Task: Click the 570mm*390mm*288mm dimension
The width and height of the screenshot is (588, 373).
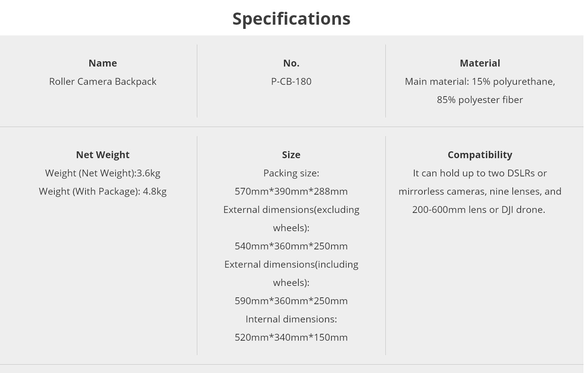Action: coord(291,191)
